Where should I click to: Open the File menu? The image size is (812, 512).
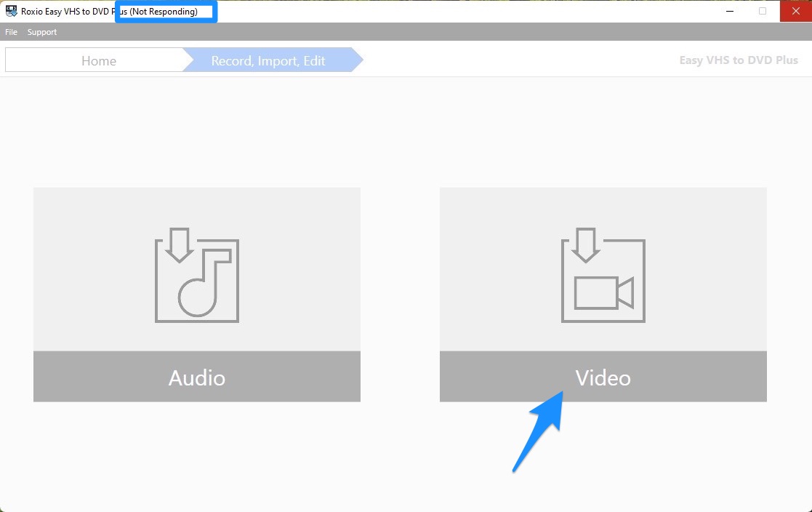12,32
